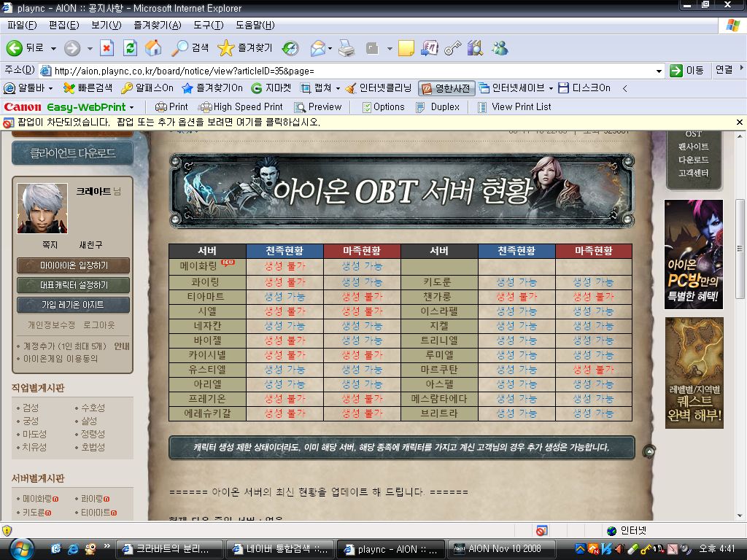This screenshot has width=747, height=560.
Task: Click the 이동 (Go) button
Action: click(686, 71)
